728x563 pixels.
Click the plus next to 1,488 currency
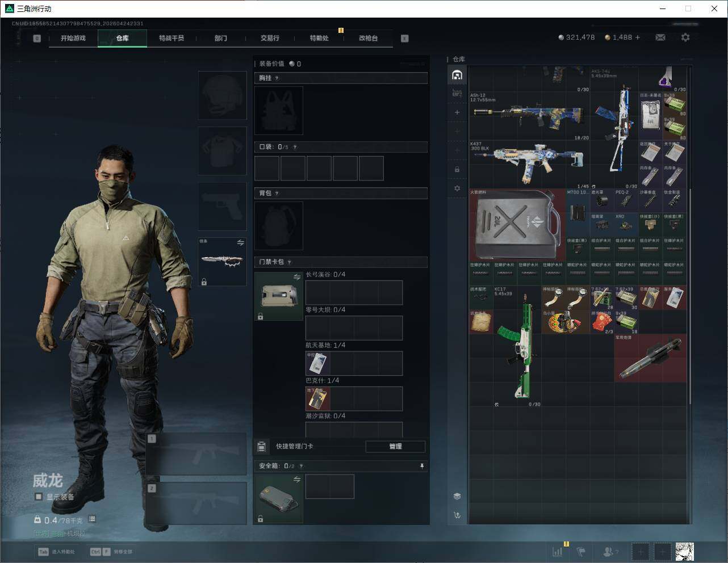(x=638, y=37)
